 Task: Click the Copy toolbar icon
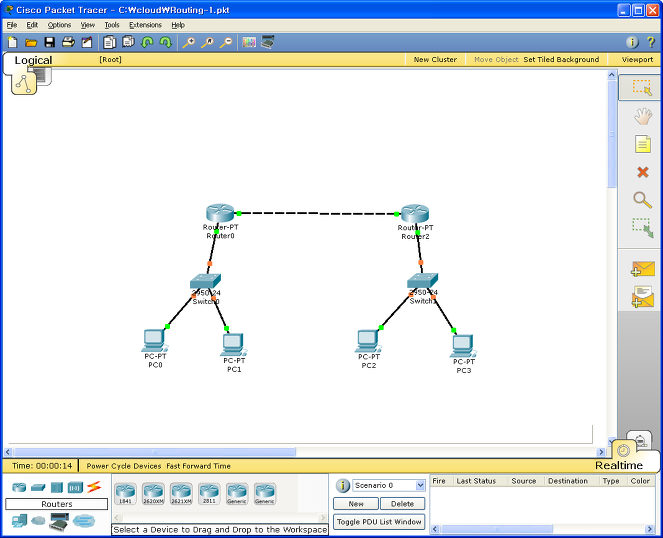pos(110,42)
